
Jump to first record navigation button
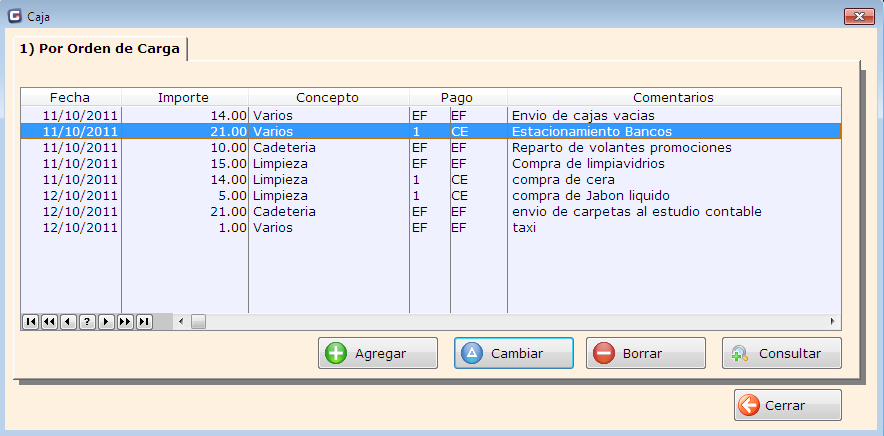(x=30, y=322)
